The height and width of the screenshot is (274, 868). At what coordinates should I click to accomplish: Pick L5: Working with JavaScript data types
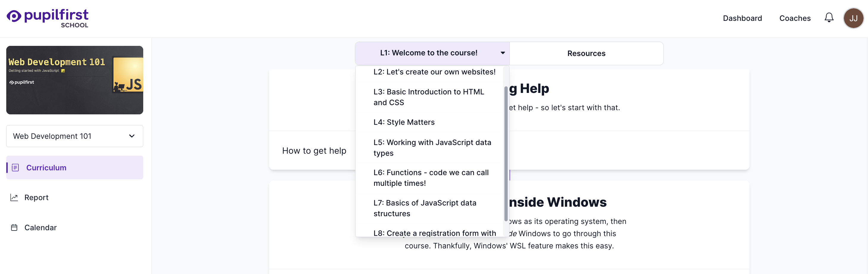pyautogui.click(x=432, y=148)
